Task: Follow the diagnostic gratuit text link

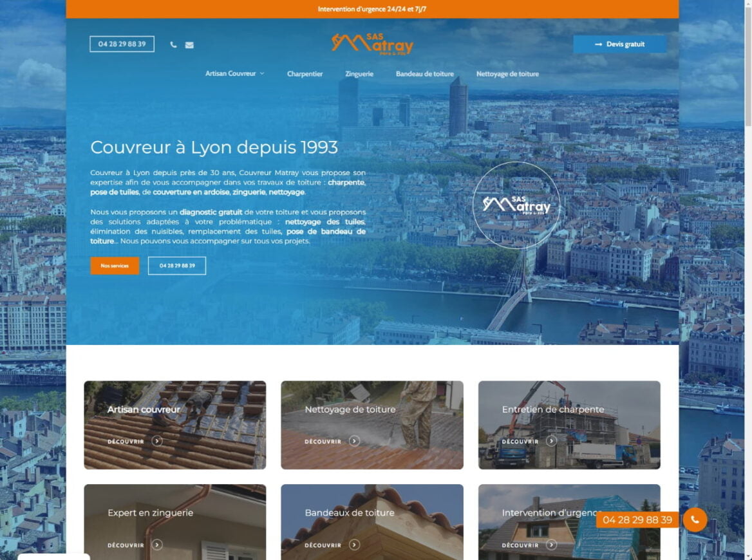Action: coord(212,212)
